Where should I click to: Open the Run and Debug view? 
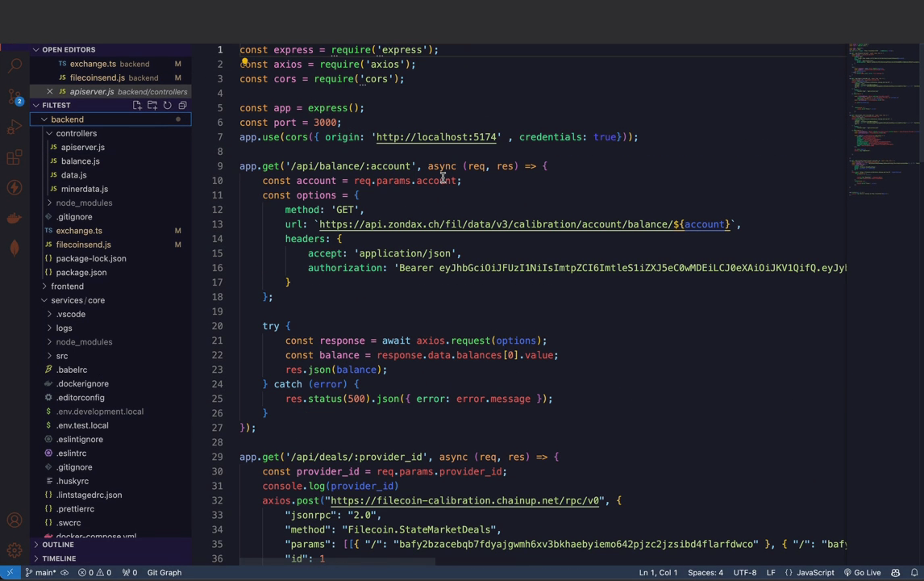point(15,127)
